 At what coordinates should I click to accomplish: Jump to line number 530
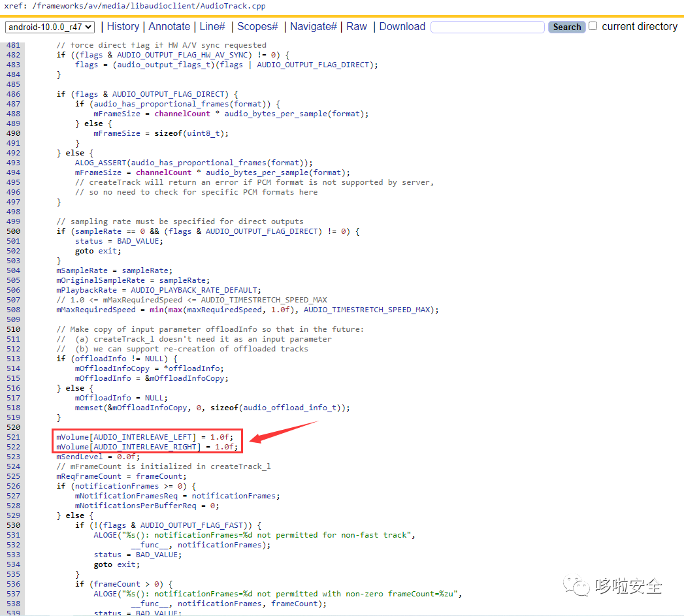[x=13, y=525]
